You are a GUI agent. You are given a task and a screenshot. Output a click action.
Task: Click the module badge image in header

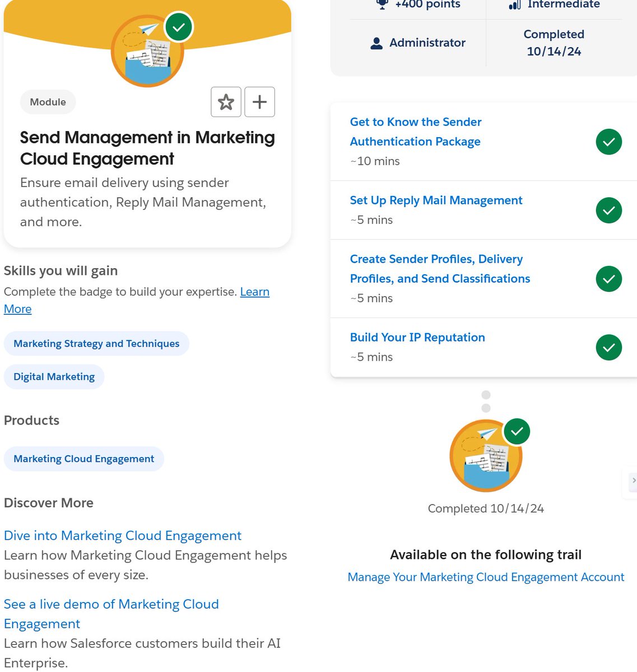point(148,52)
